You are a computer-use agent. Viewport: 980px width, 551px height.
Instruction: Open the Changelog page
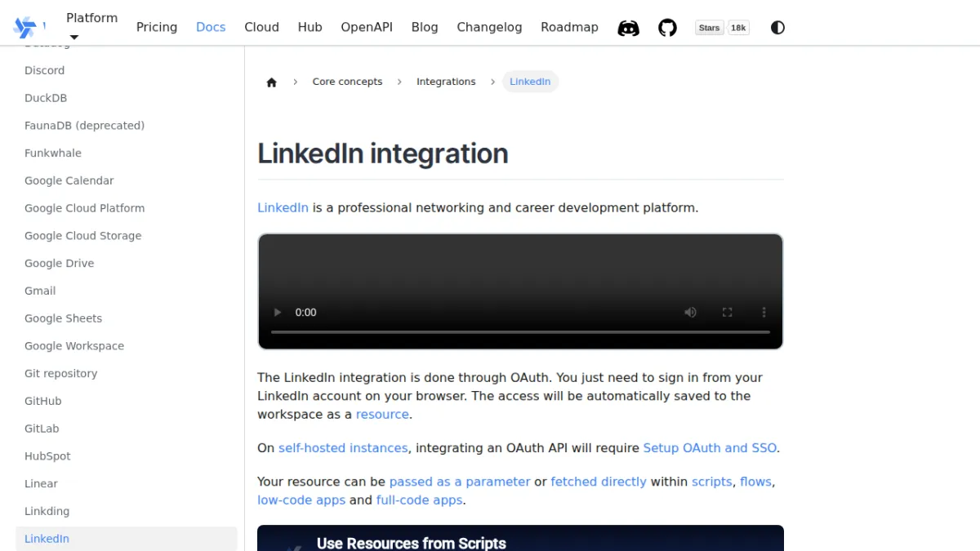[x=489, y=27]
